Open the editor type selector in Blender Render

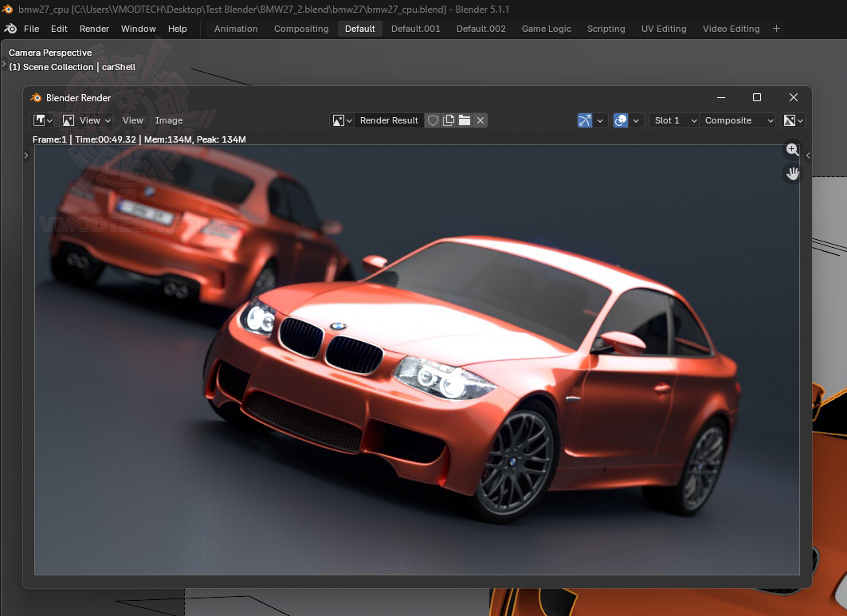[x=43, y=120]
